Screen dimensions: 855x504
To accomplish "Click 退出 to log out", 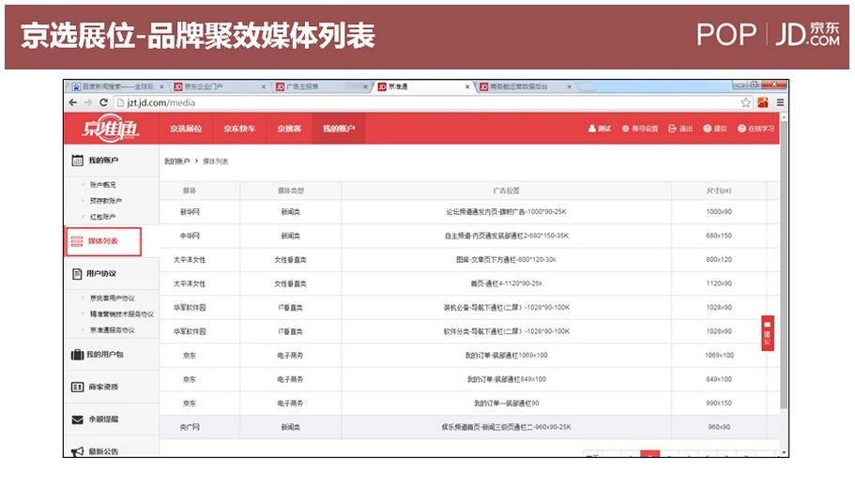I will click(x=680, y=129).
